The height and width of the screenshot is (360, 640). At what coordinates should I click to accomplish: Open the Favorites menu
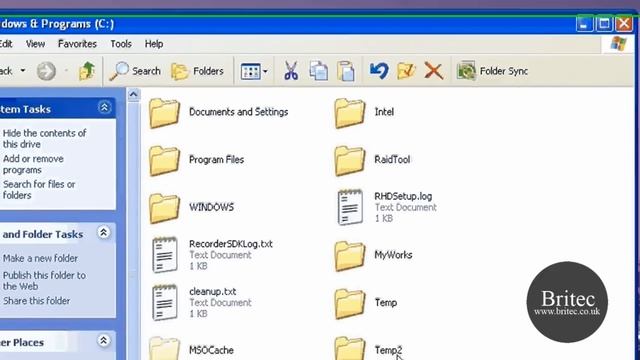(77, 44)
